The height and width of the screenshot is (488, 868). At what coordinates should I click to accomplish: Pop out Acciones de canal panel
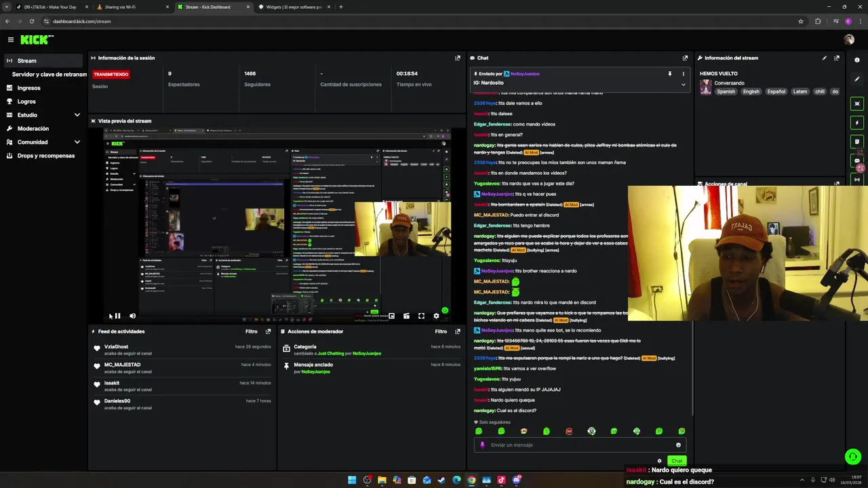click(837, 184)
